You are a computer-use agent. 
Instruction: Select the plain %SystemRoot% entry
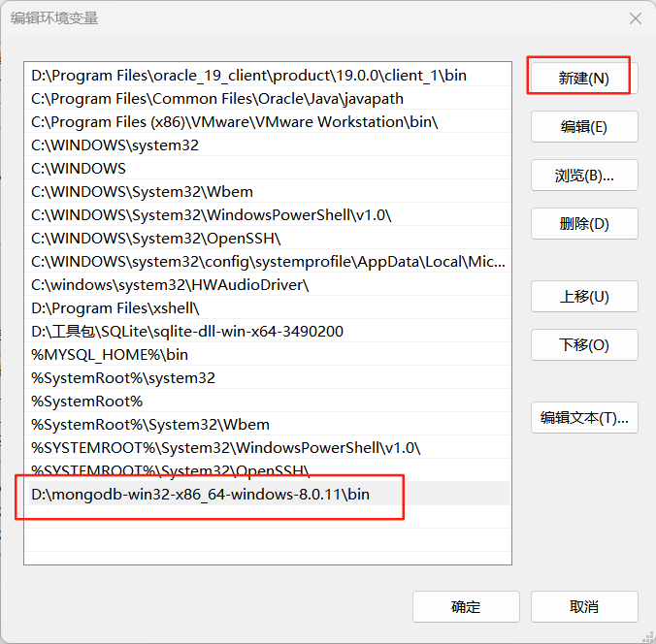pos(268,402)
